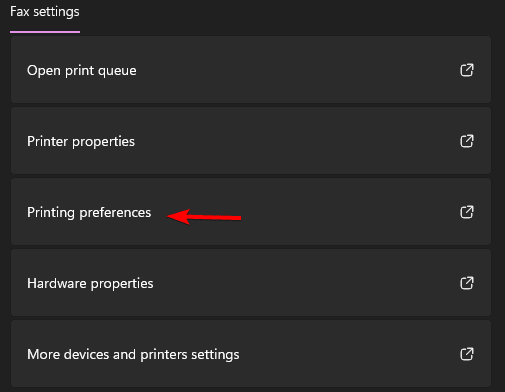505x392 pixels.
Task: Open the print queue via its text label
Action: pos(82,71)
